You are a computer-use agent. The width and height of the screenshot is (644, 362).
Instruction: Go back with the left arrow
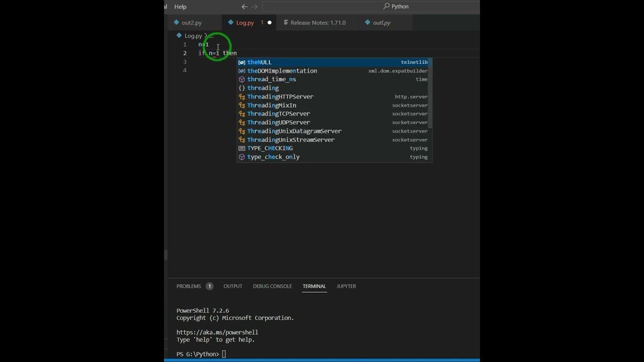pyautogui.click(x=245, y=7)
